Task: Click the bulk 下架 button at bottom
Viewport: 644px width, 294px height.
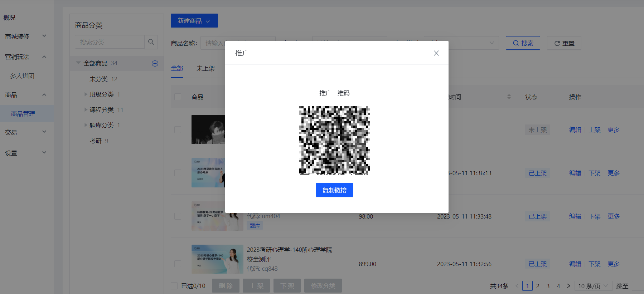Action: tap(287, 286)
